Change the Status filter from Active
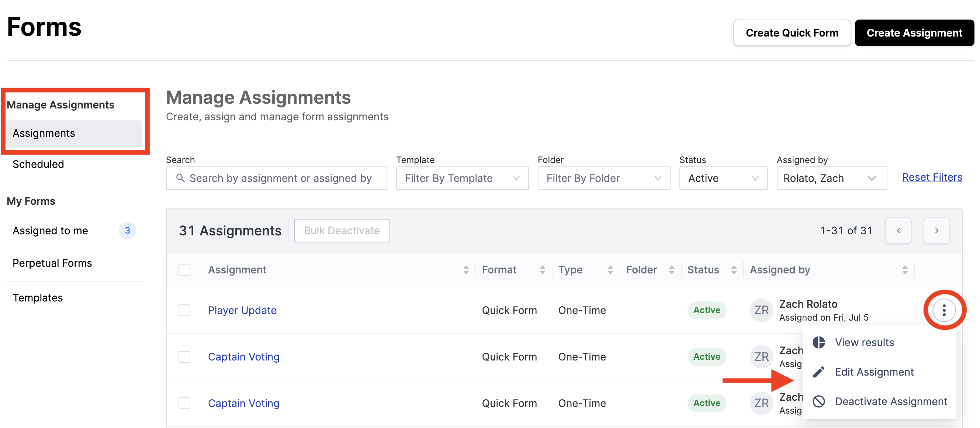Image resolution: width=980 pixels, height=428 pixels. [x=723, y=178]
